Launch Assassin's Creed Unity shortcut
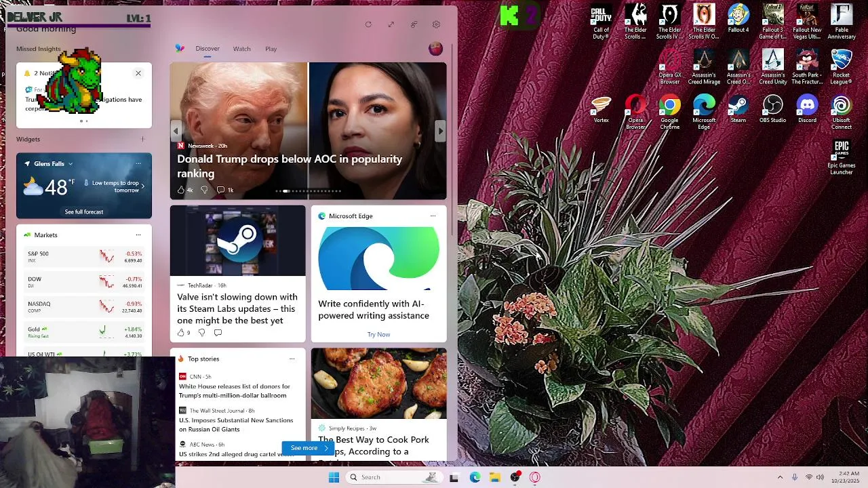 772,67
